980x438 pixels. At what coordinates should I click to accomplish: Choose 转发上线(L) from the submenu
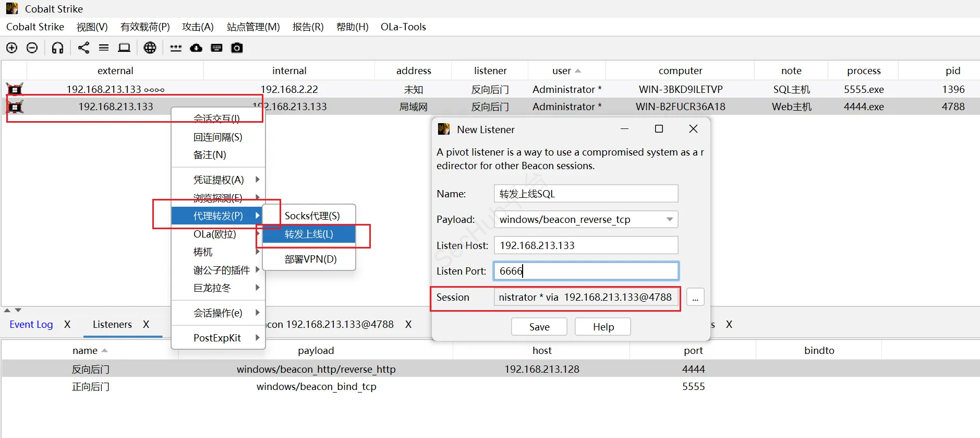(x=309, y=234)
